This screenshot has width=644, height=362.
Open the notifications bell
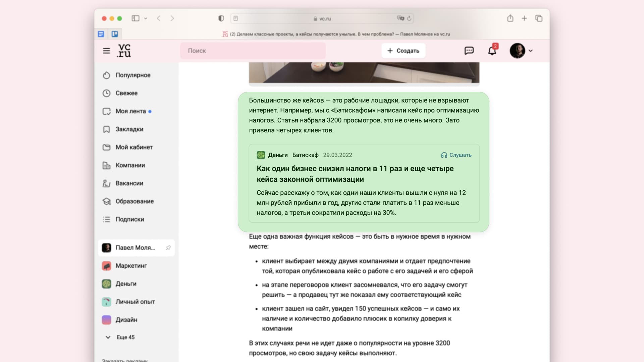pos(492,51)
